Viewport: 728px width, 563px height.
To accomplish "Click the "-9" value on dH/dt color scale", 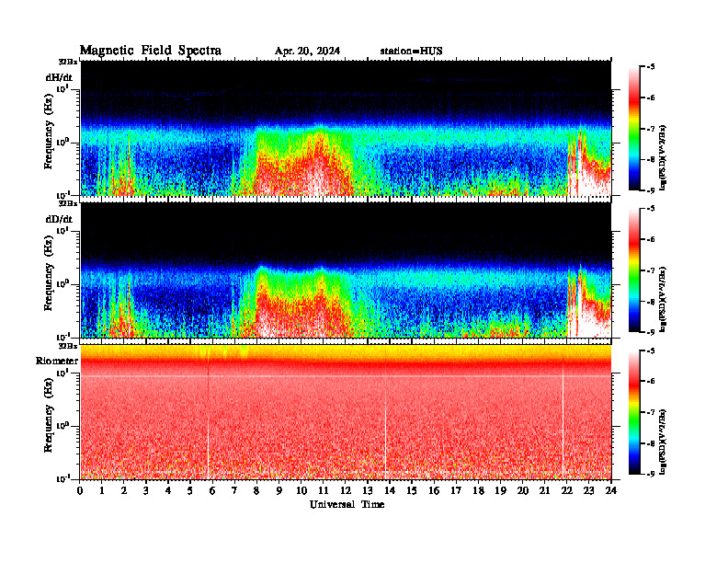I will (x=651, y=190).
